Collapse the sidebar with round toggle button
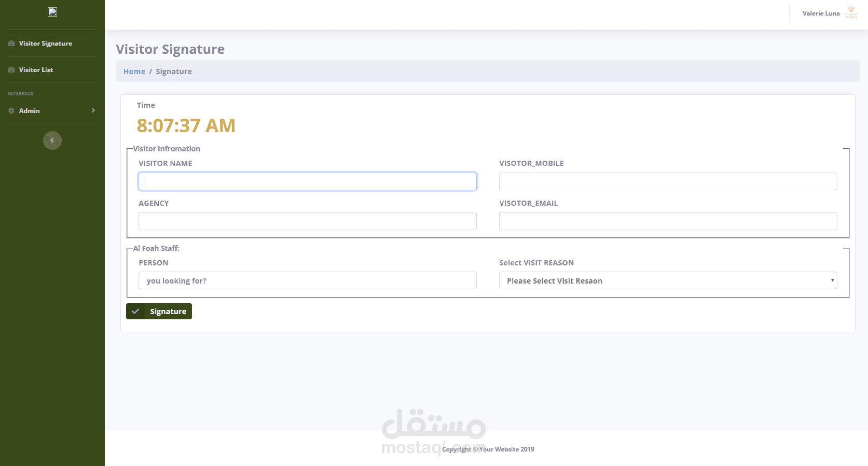868x466 pixels. tap(52, 140)
